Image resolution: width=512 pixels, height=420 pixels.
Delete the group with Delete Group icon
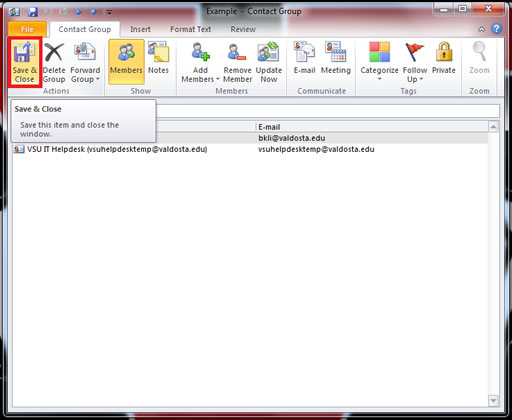[54, 62]
